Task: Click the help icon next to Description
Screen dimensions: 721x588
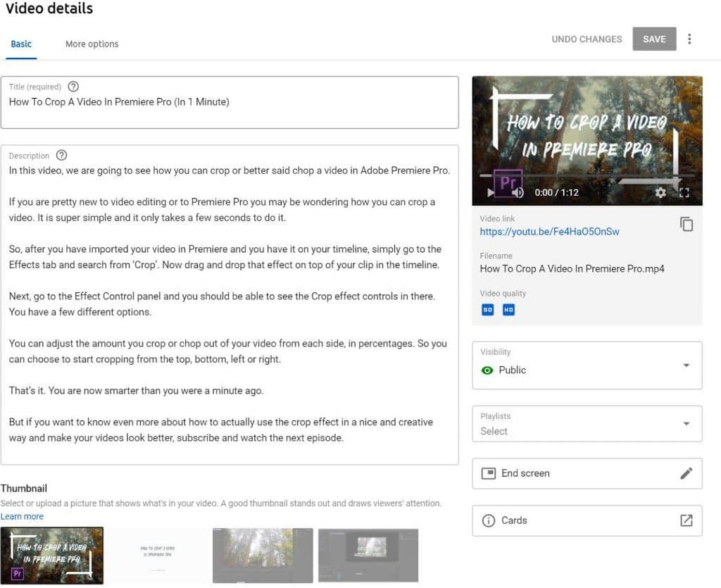Action: (x=61, y=156)
